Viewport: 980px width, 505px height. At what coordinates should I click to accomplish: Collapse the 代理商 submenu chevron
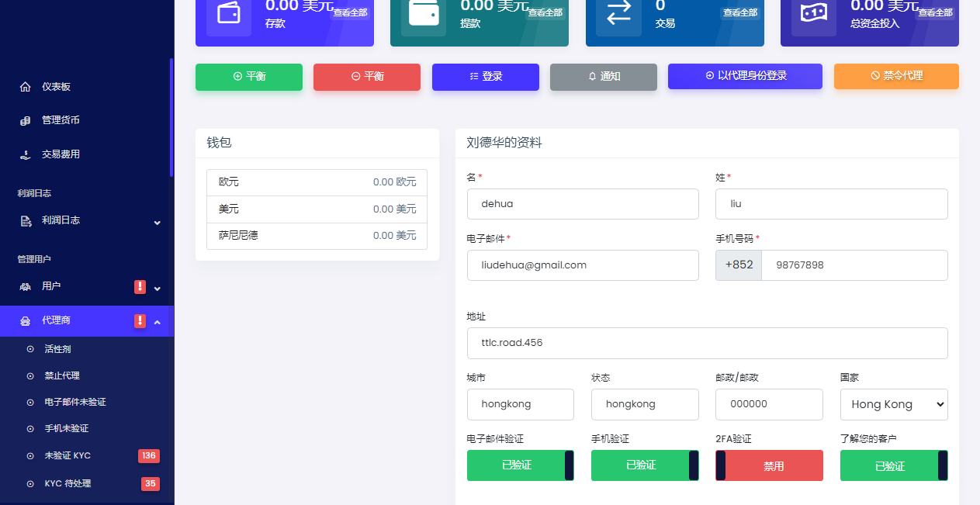(158, 322)
